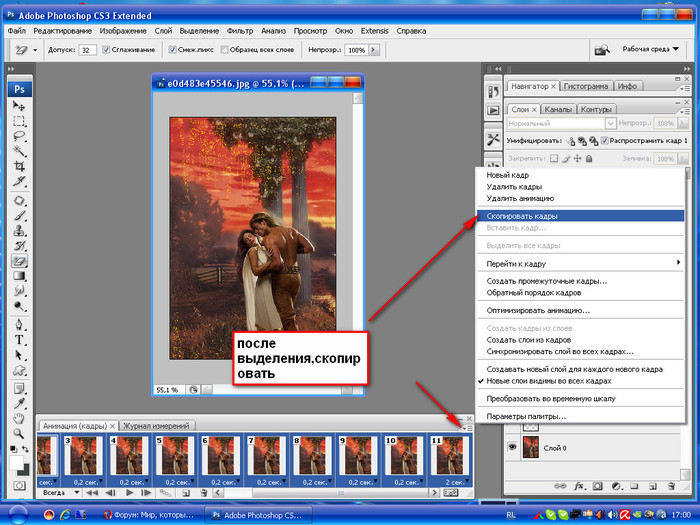
Task: Select the Gradient tool
Action: (19, 276)
